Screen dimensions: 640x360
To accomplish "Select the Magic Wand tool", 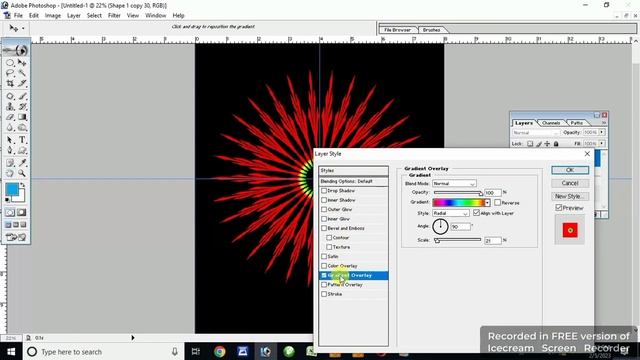I will point(22,73).
